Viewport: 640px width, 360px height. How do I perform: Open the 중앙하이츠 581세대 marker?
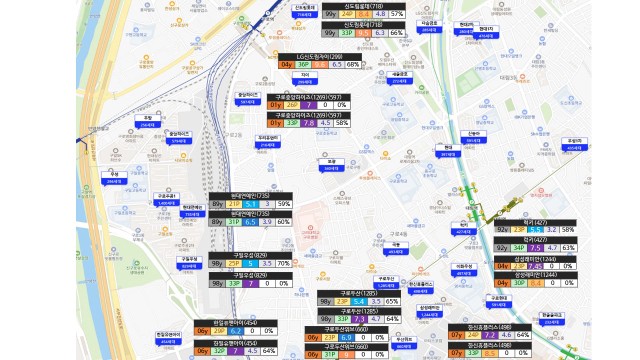click(x=248, y=98)
